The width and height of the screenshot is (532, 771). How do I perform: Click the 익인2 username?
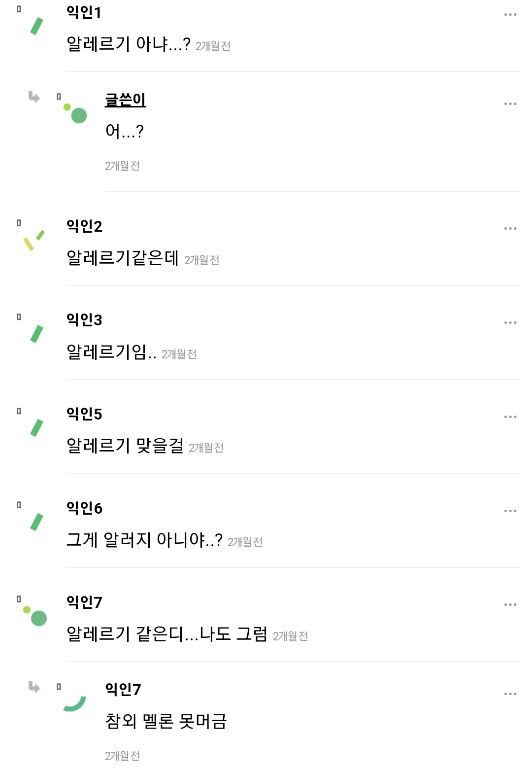(84, 226)
